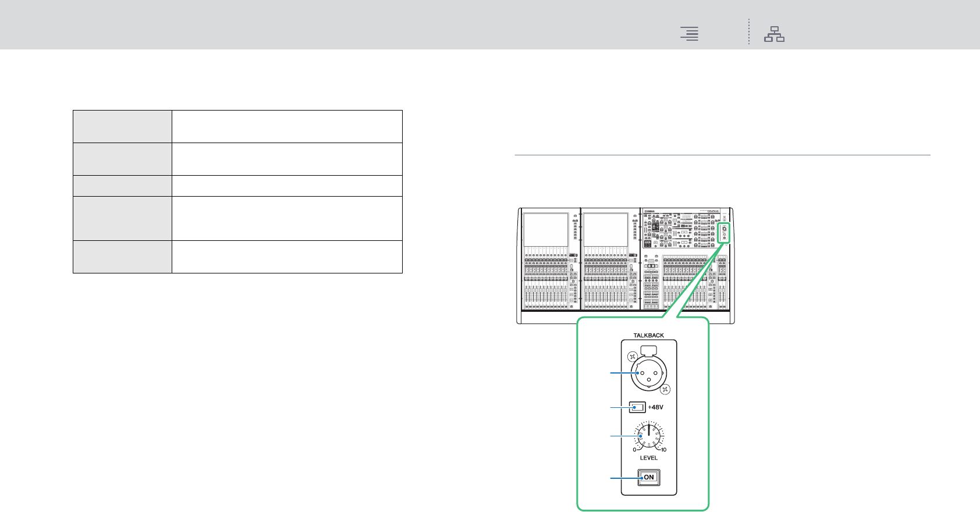Click the left console touchscreen
Image resolution: width=980 pixels, height=512 pixels.
[x=545, y=229]
